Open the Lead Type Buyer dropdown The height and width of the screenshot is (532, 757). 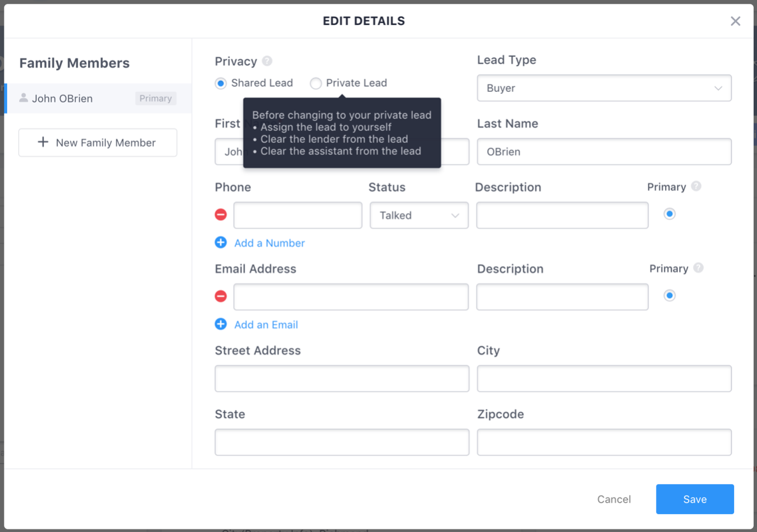click(604, 88)
